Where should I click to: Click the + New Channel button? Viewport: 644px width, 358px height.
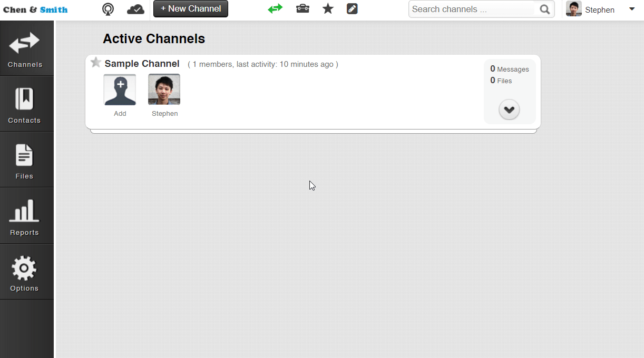click(191, 9)
